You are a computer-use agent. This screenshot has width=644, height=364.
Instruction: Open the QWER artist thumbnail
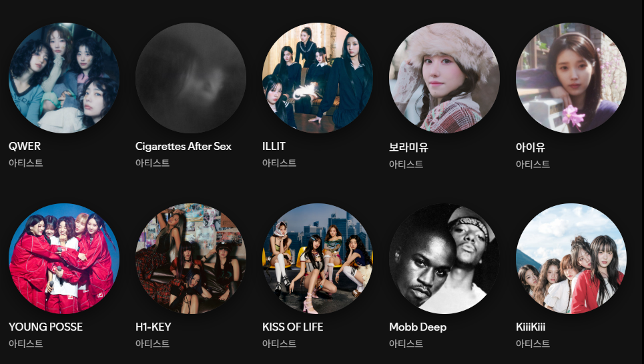64,78
